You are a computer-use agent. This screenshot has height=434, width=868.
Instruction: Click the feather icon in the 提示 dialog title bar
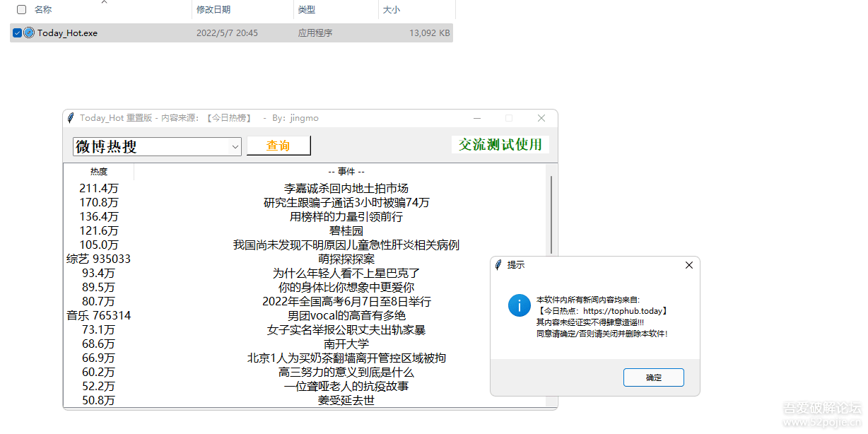tap(498, 265)
